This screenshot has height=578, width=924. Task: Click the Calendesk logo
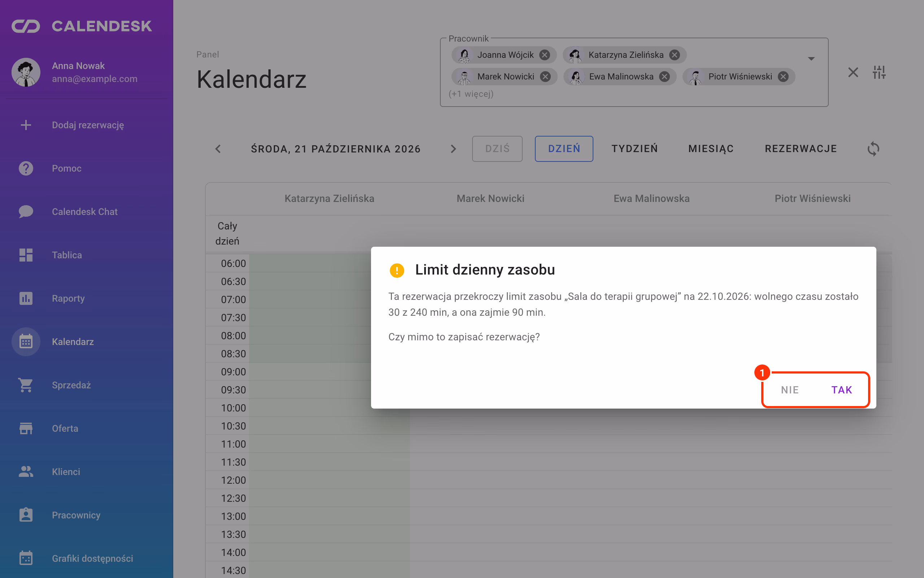tap(82, 26)
